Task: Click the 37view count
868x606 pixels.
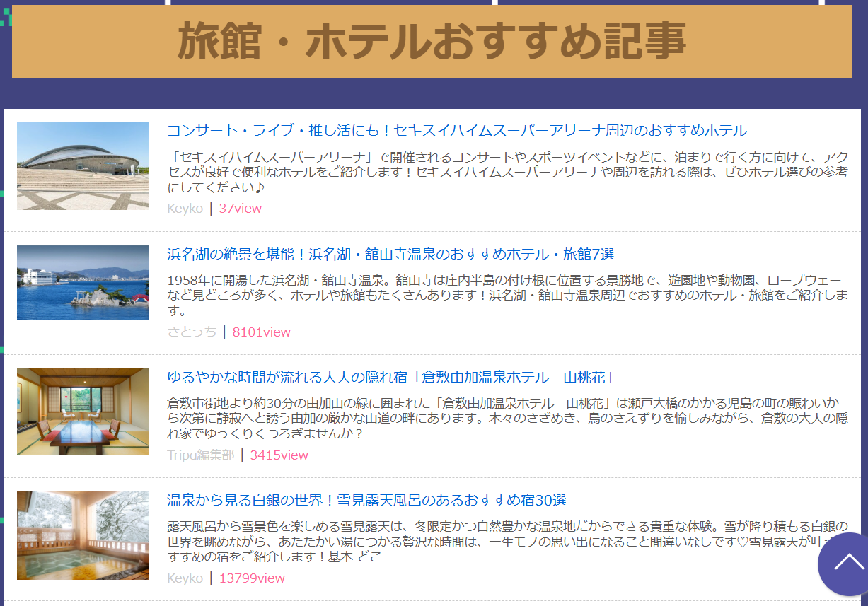Action: pos(241,209)
